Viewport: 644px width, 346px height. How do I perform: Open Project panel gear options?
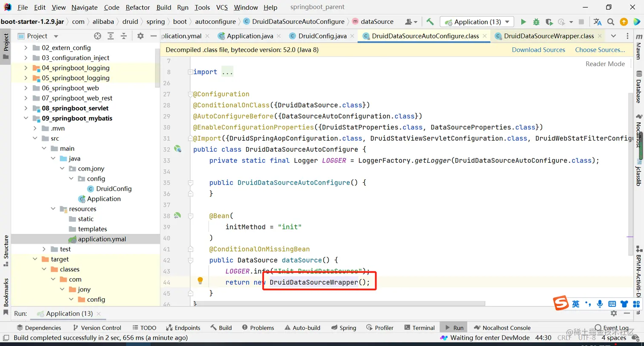click(141, 36)
